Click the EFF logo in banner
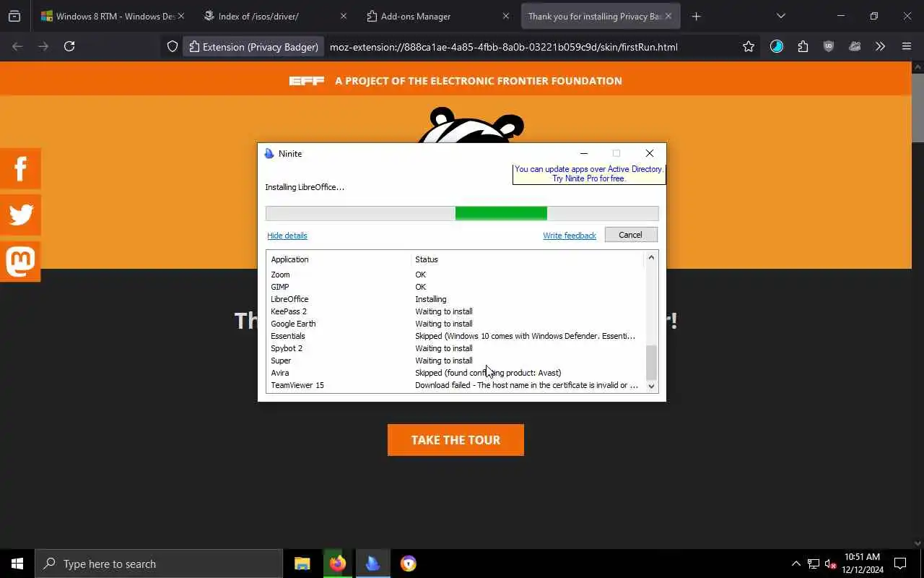Image resolution: width=924 pixels, height=578 pixels. click(x=307, y=81)
